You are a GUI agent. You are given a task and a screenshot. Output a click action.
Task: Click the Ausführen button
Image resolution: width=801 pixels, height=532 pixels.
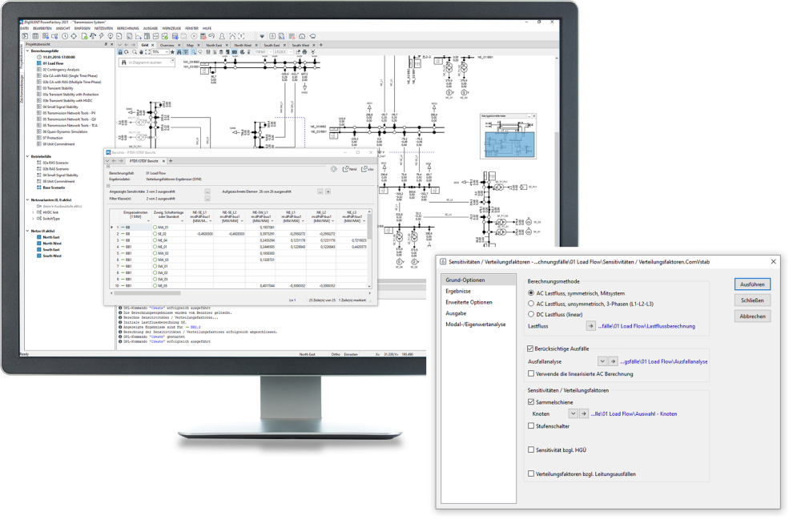[752, 284]
